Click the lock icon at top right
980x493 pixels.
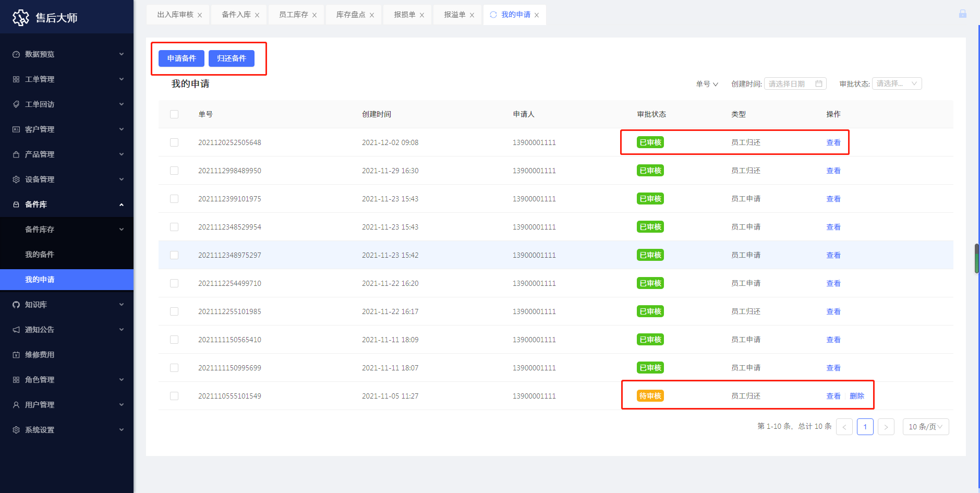(x=962, y=14)
